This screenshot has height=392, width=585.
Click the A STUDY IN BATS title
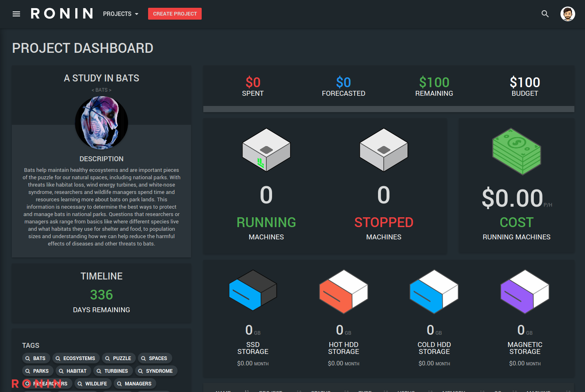click(101, 78)
